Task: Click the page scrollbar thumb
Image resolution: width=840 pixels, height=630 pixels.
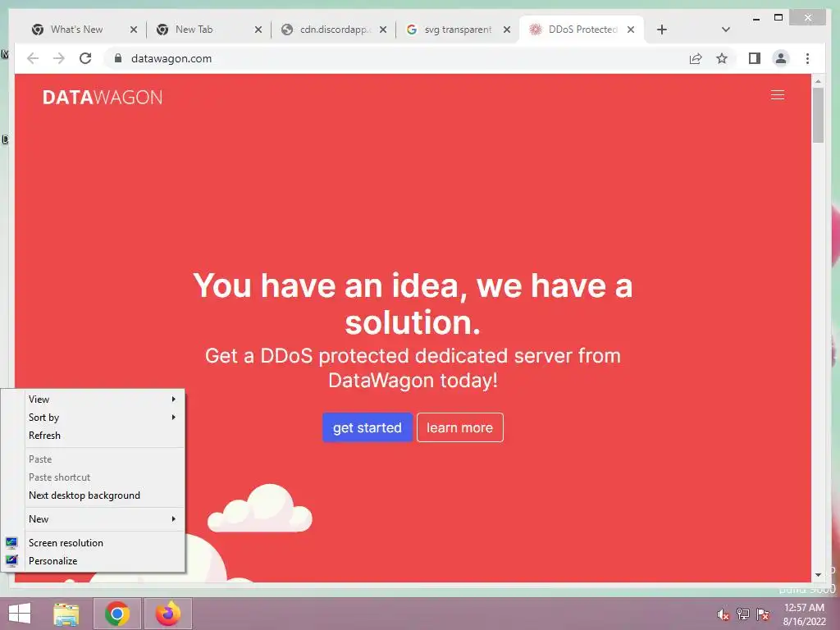Action: pos(818,115)
